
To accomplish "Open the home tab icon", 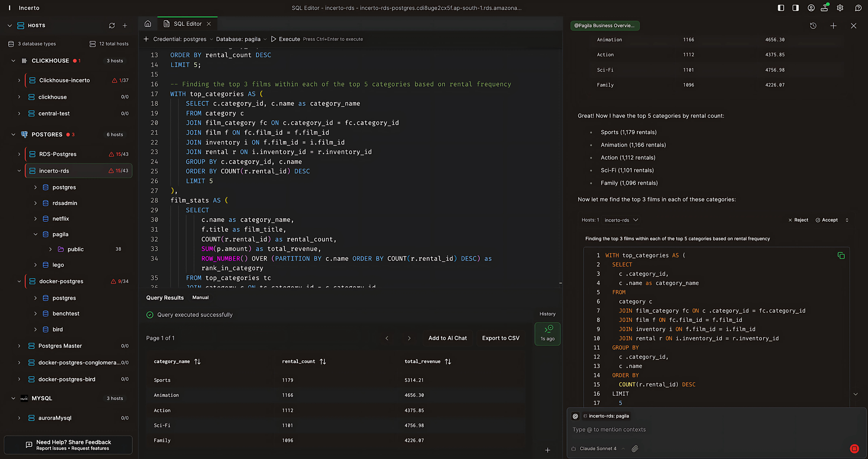I will coord(148,24).
